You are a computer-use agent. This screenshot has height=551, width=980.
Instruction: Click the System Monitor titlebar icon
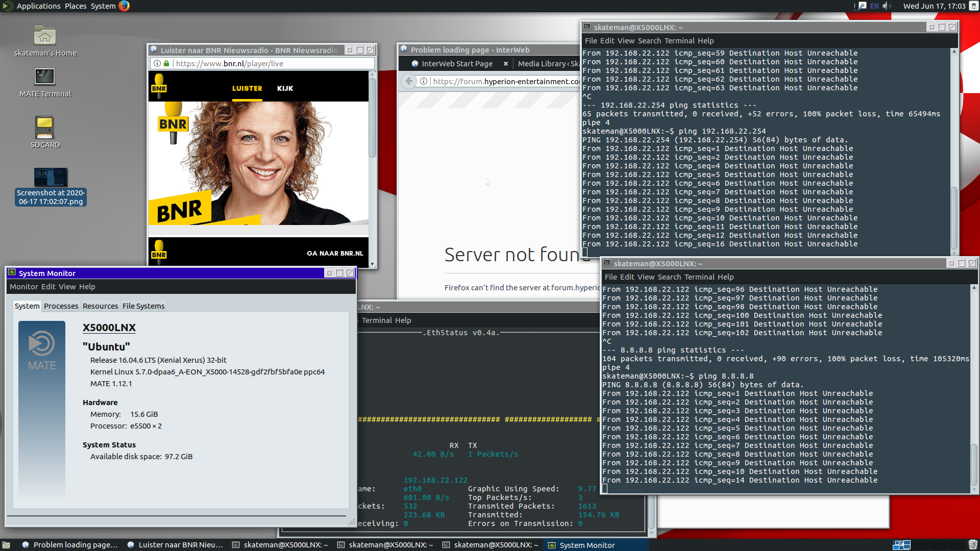(12, 272)
